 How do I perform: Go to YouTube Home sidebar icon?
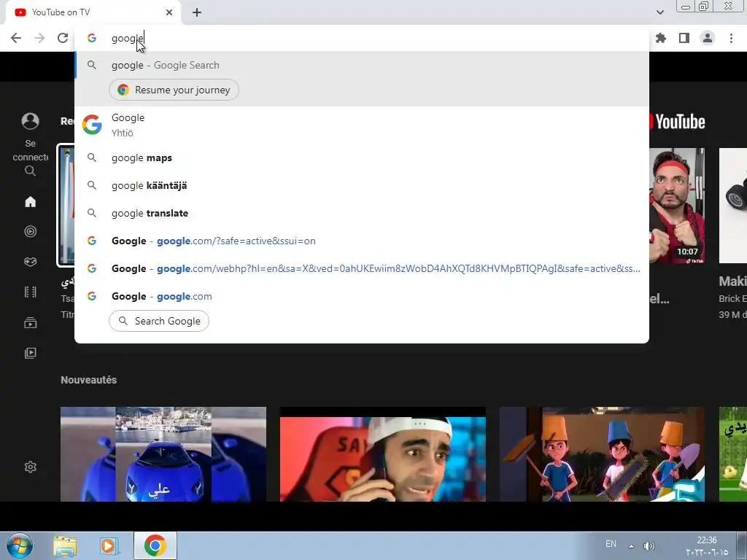coord(30,201)
